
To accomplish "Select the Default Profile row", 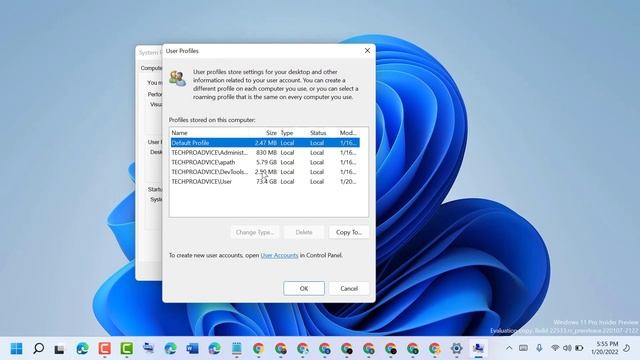I will click(x=265, y=143).
